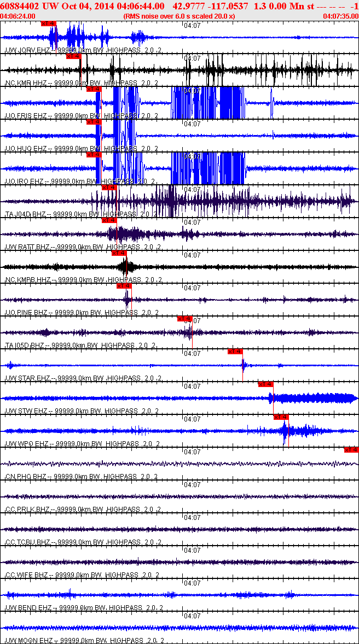Image resolution: width=359 pixels, height=644 pixels.
Task: Select the xT 4 pick flag on the NC KMPB trace
Action: 119,254
